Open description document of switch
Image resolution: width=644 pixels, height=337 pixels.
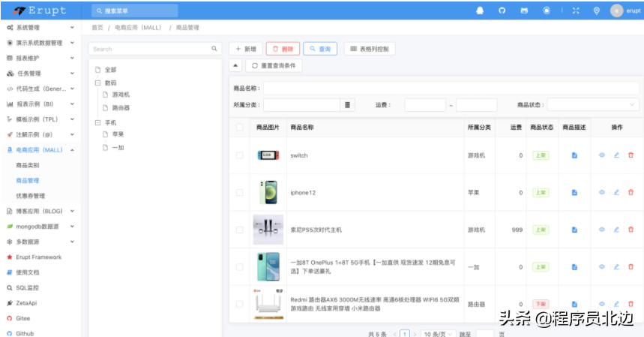[x=574, y=155]
